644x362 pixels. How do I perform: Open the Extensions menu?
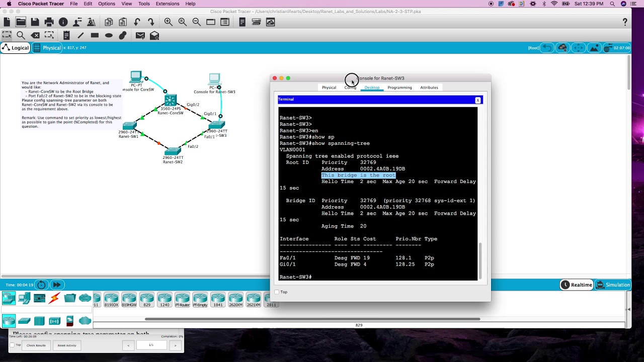pyautogui.click(x=168, y=4)
